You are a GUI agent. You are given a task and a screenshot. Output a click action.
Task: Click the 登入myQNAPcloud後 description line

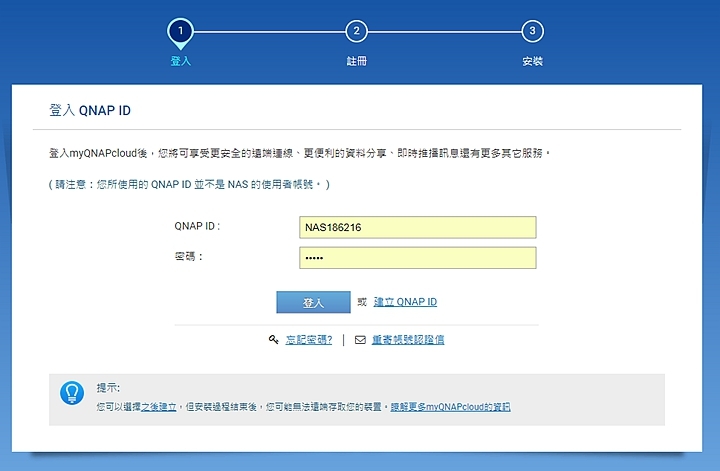pyautogui.click(x=299, y=153)
